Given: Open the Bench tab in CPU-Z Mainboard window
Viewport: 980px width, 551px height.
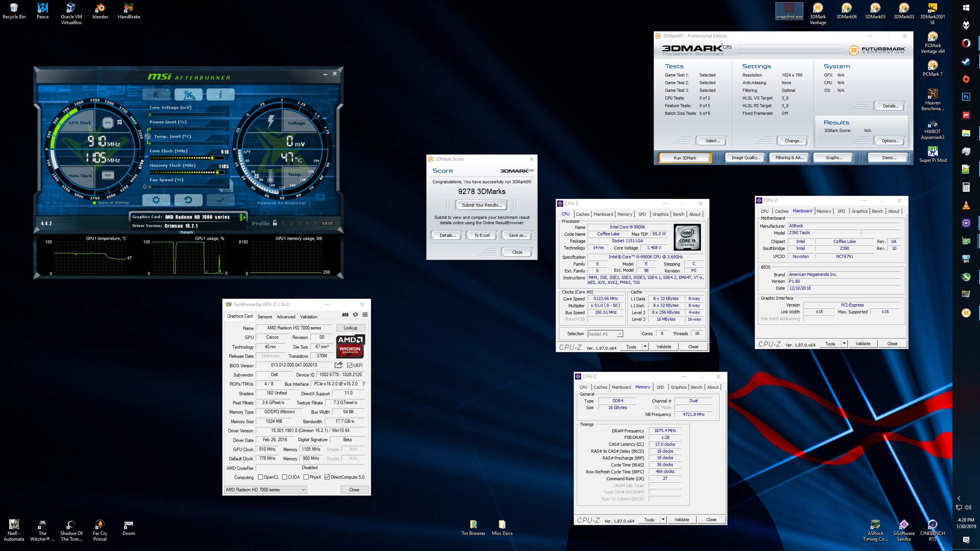Looking at the screenshot, I should point(877,211).
